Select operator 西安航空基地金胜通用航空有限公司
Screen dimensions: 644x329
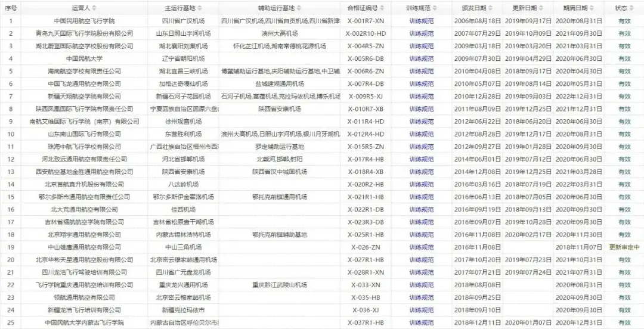coord(84,172)
